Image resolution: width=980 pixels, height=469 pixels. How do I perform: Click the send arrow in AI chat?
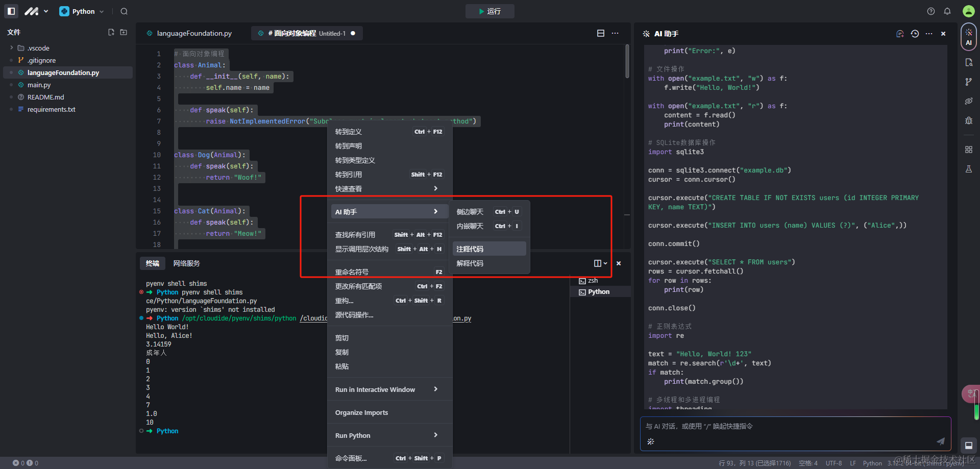pyautogui.click(x=940, y=441)
